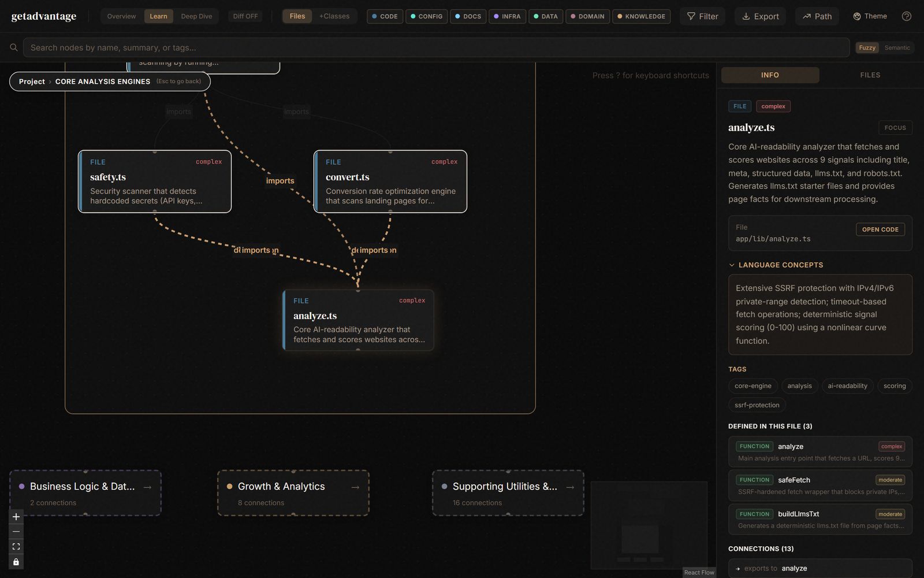924x578 pixels.
Task: Toggle the DOMAIN category filter
Action: click(587, 16)
